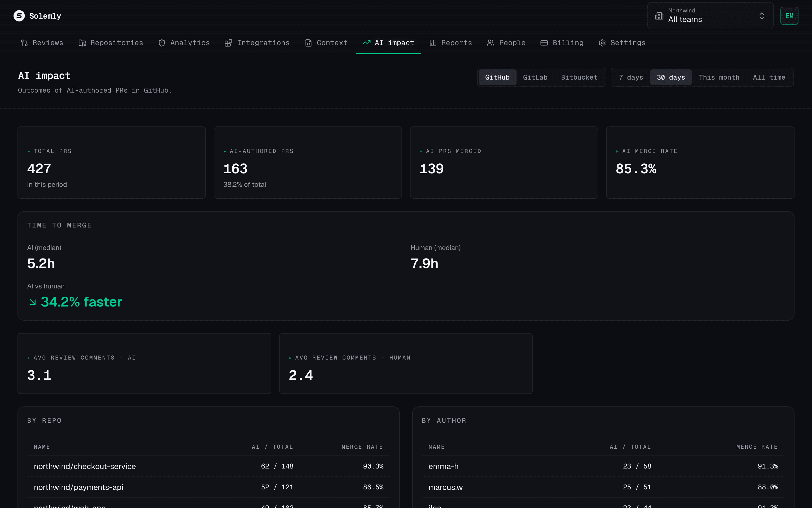Click the marcus.w author row
Image resolution: width=812 pixels, height=508 pixels.
pyautogui.click(x=603, y=487)
